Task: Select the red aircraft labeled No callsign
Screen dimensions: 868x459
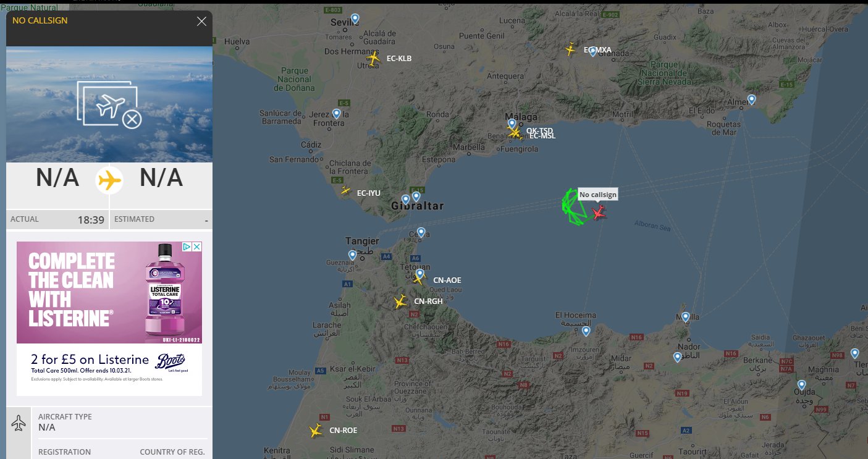Action: 599,213
